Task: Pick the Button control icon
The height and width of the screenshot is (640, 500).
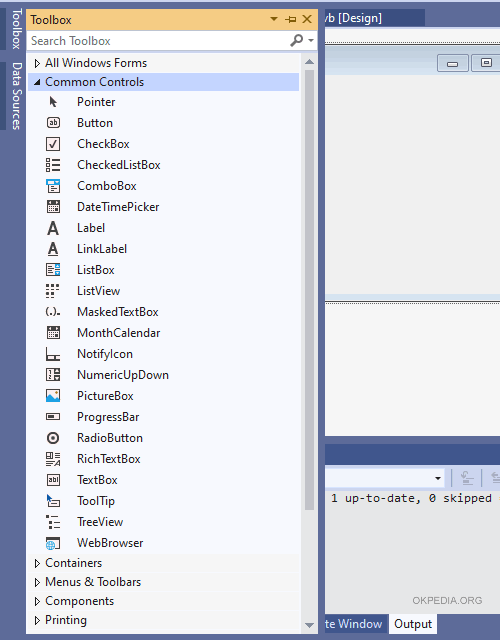Action: coord(53,123)
